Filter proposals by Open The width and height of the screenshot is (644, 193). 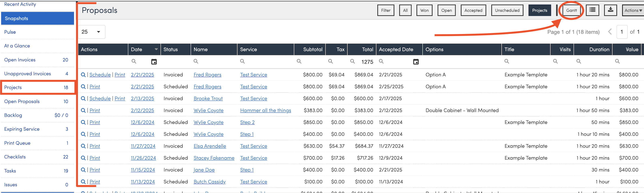pos(446,10)
